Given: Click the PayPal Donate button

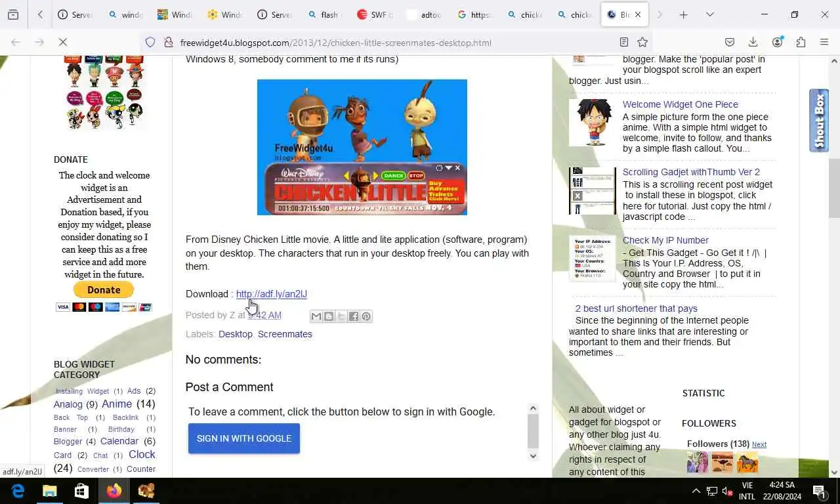Looking at the screenshot, I should (x=104, y=290).
